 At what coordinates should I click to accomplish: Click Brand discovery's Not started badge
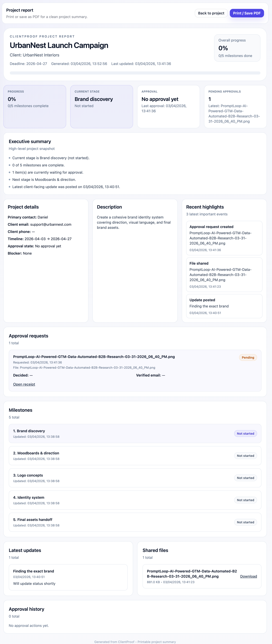245,434
